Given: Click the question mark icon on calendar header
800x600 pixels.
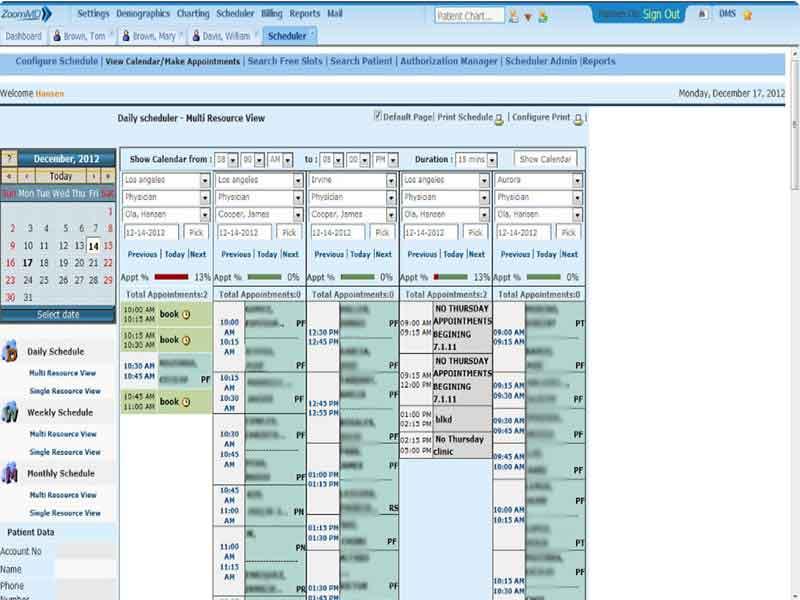Looking at the screenshot, I should pos(9,159).
